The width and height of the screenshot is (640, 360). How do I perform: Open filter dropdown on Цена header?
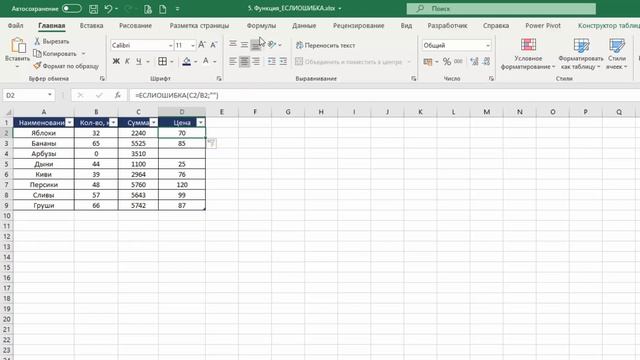[x=200, y=122]
